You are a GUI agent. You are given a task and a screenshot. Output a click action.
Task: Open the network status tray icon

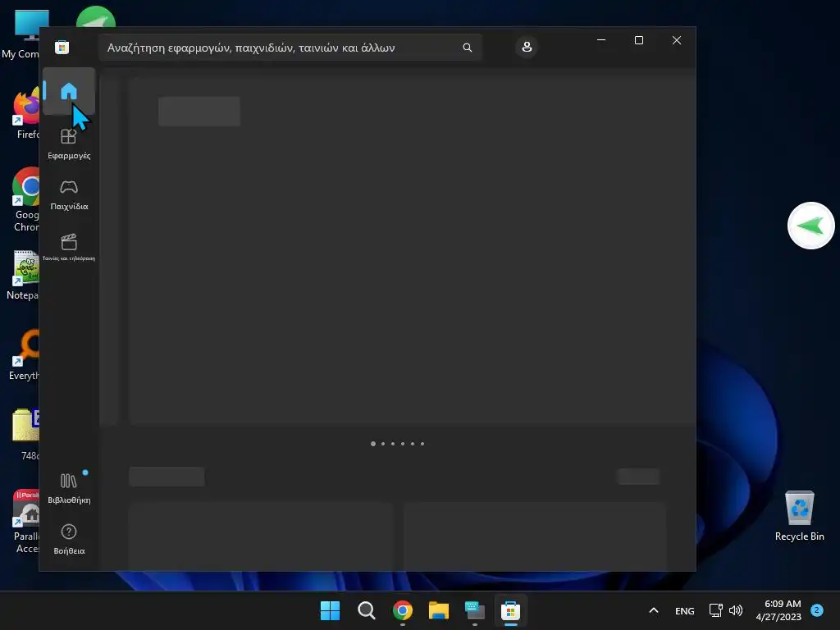[715, 610]
